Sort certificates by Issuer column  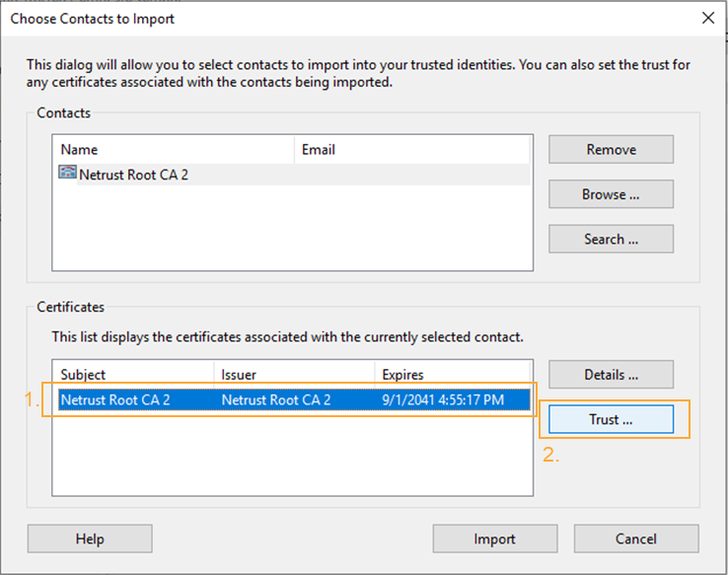(x=294, y=375)
